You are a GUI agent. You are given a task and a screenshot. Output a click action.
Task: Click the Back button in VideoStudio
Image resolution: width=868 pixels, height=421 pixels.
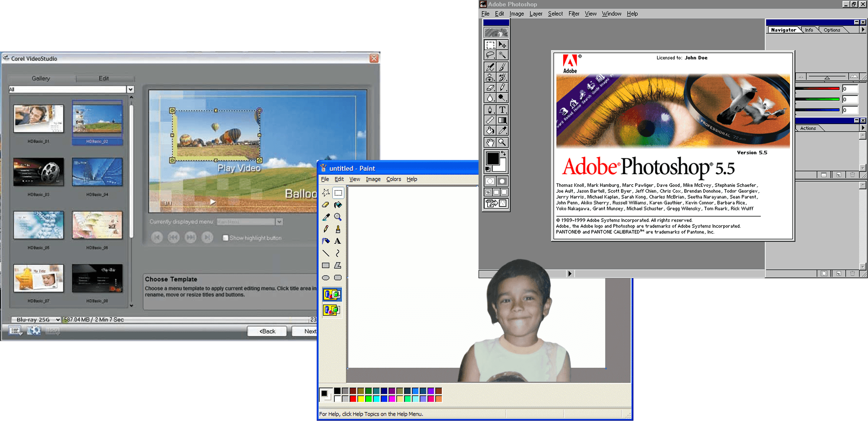point(267,331)
